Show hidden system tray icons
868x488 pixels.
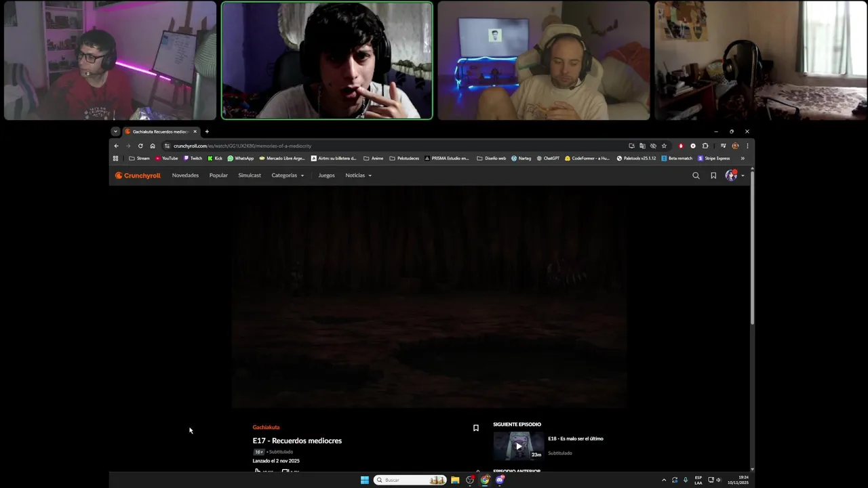664,480
